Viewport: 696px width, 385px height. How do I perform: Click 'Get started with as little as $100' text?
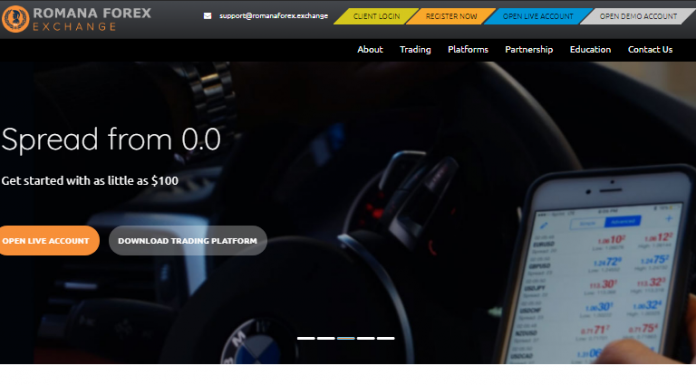pos(90,181)
